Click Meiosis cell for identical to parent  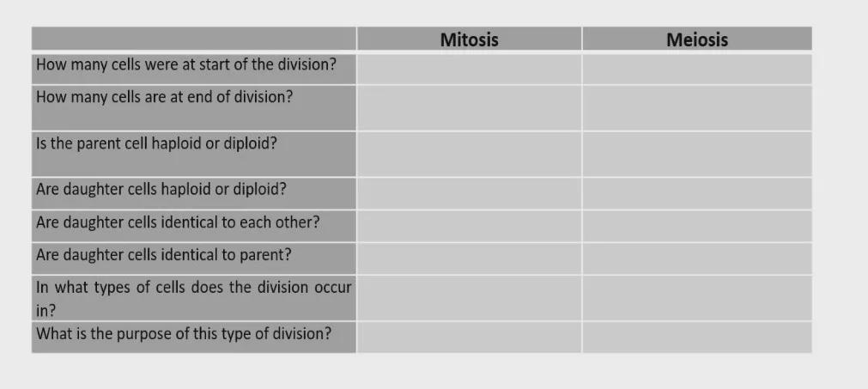pyautogui.click(x=696, y=258)
